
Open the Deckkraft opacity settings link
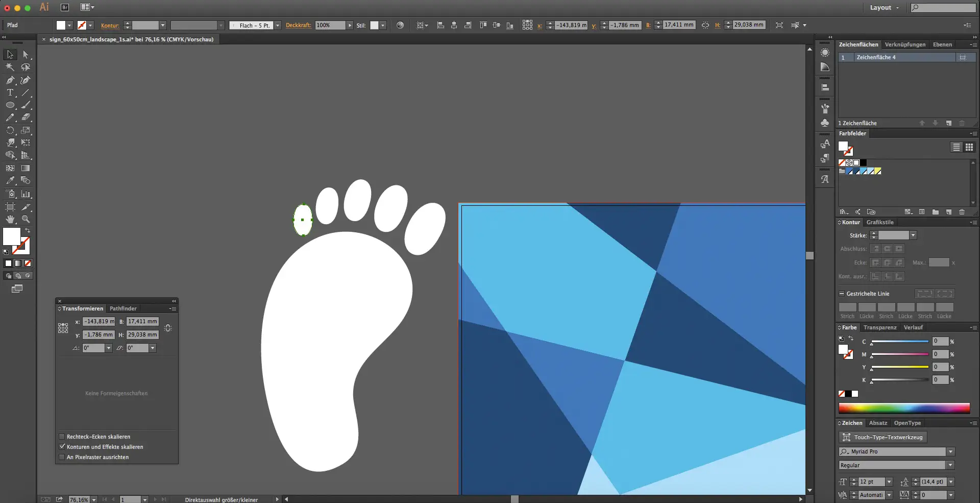(x=298, y=26)
